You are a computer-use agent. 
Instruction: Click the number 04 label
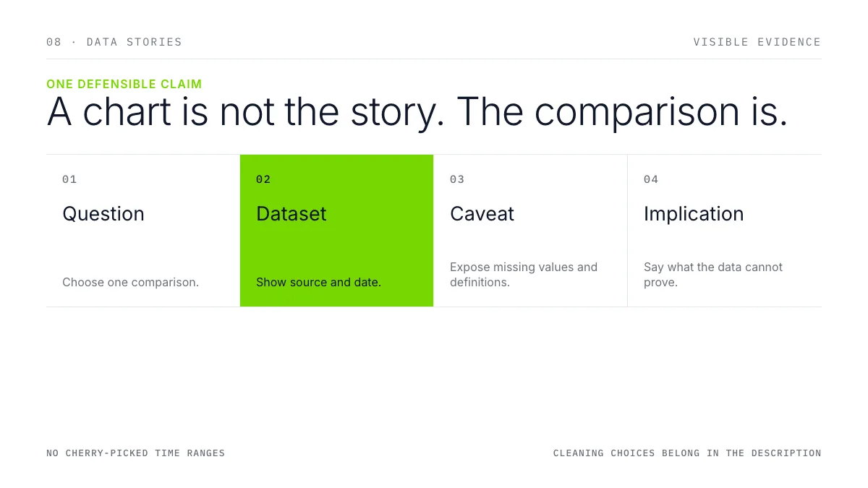651,179
